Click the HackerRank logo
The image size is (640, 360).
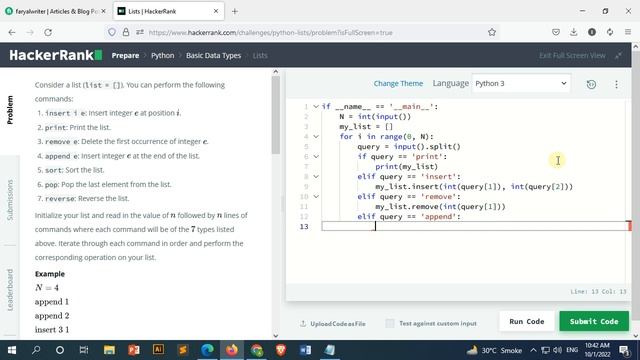(56, 55)
